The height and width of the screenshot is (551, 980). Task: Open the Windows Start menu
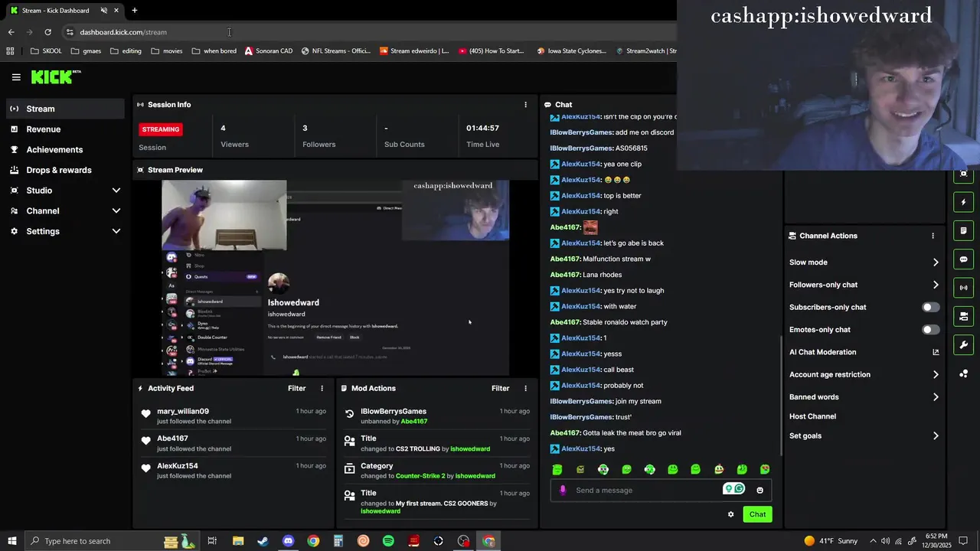[x=12, y=541]
